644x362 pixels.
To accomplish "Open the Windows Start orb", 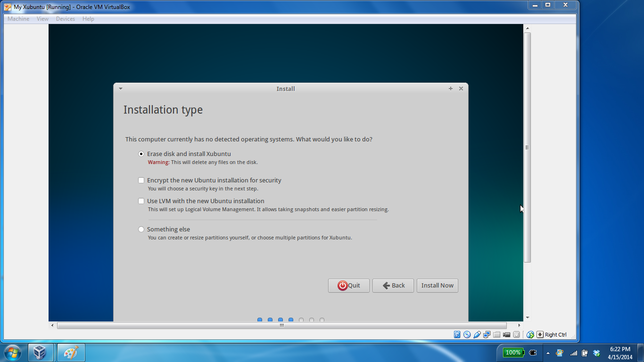I will 12,353.
